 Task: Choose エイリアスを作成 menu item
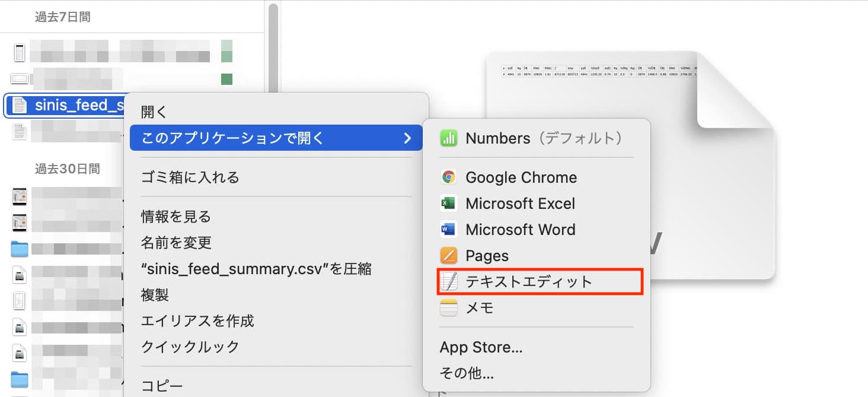click(197, 321)
